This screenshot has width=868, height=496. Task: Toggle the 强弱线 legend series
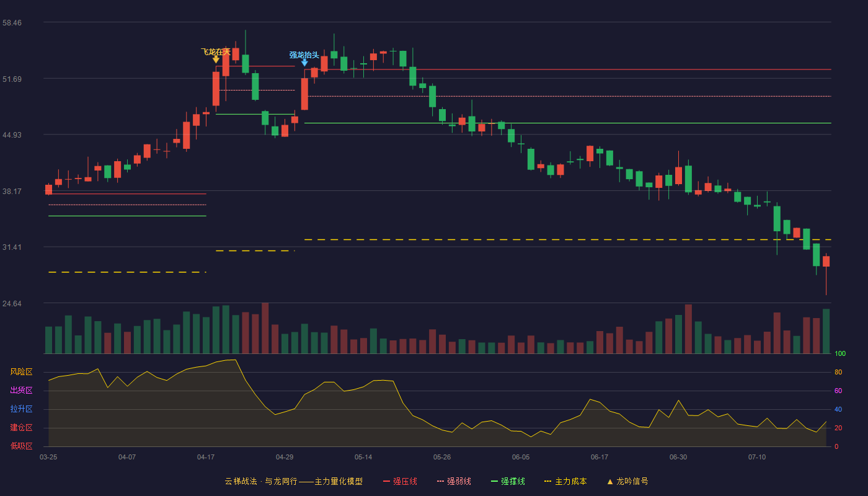click(454, 481)
